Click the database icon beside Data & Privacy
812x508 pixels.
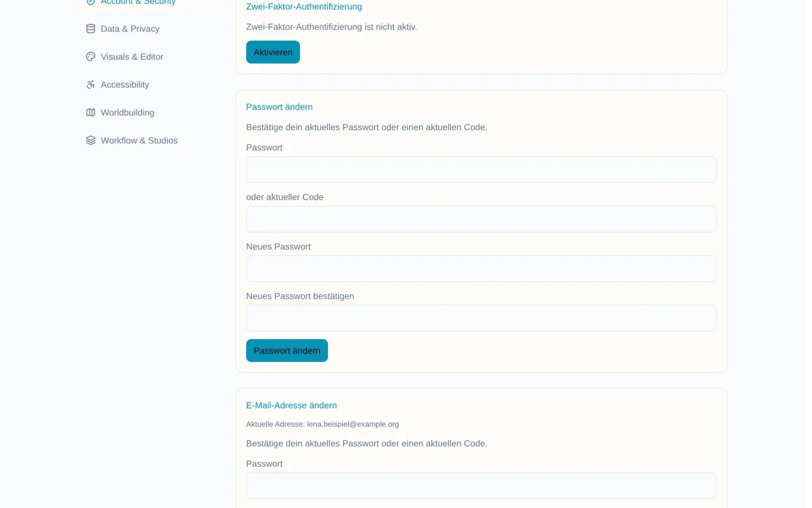[x=90, y=29]
